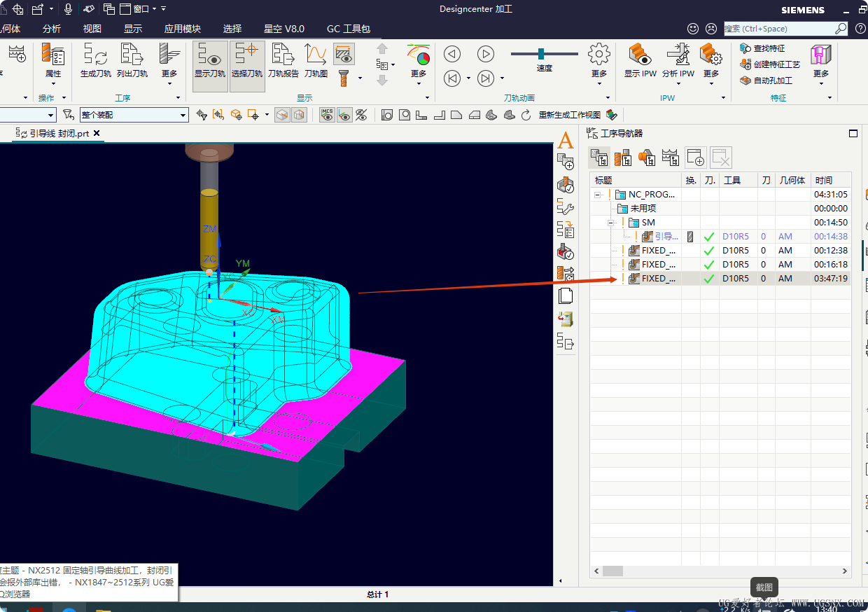
Task: Click the 显示 IPW icon
Action: click(x=640, y=60)
